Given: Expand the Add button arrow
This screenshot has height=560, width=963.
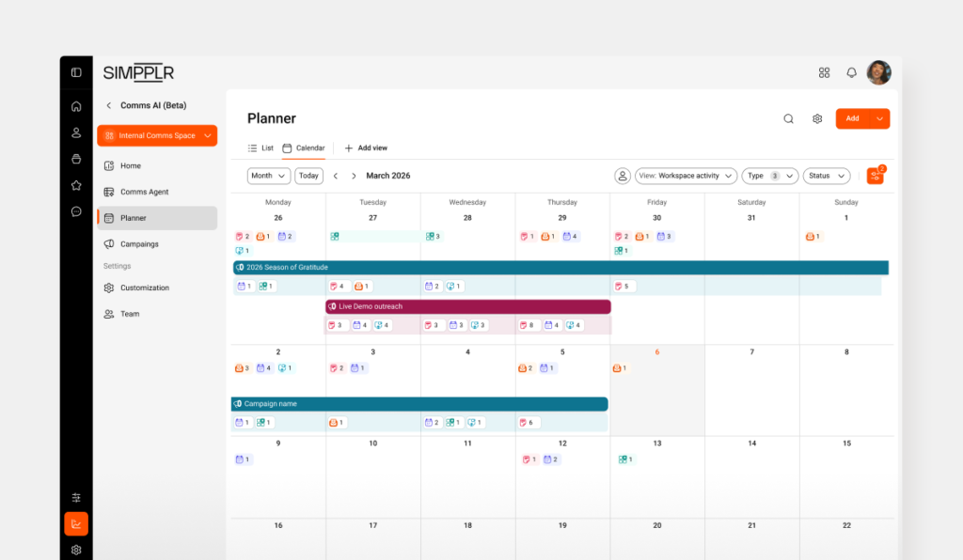Looking at the screenshot, I should pyautogui.click(x=879, y=119).
